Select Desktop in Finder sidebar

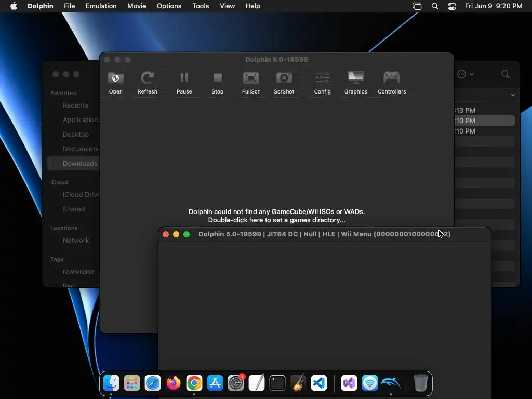pos(76,135)
